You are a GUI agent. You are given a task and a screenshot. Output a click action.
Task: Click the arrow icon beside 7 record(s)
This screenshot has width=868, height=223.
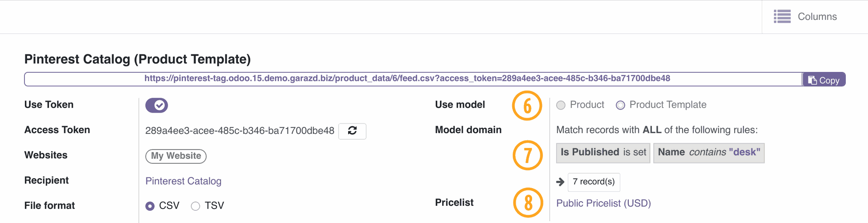pyautogui.click(x=560, y=182)
